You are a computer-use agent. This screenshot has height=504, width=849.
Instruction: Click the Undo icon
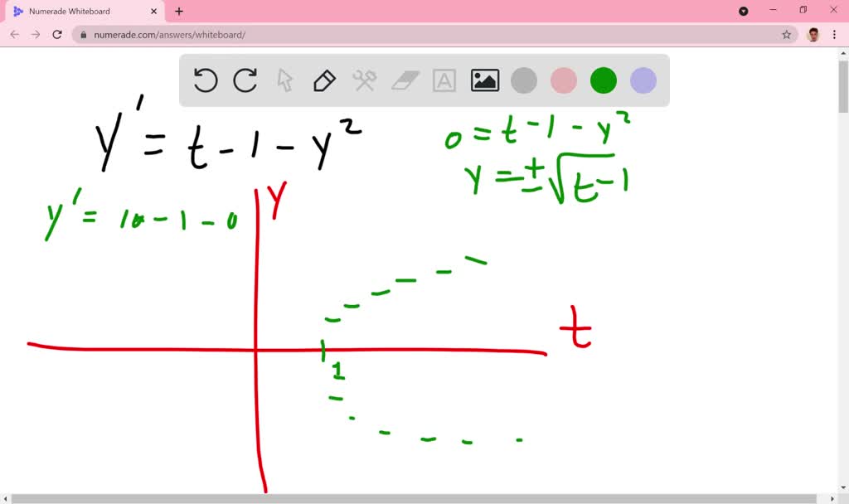click(205, 80)
